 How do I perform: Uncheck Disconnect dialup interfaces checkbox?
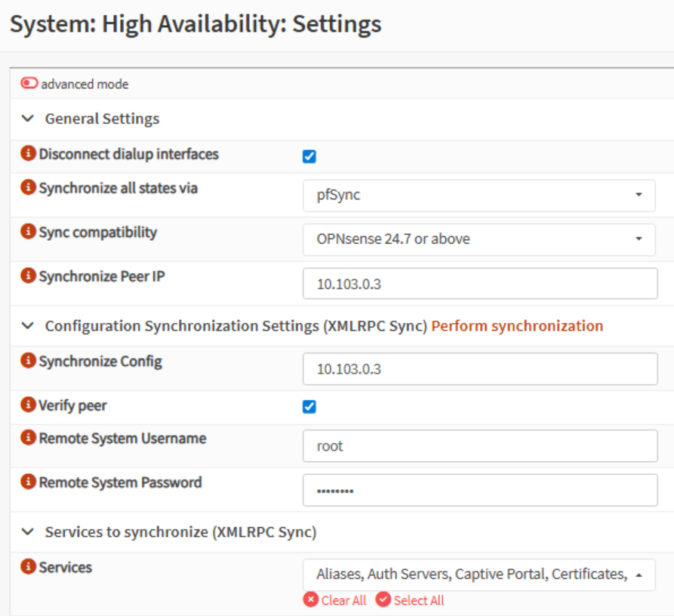click(x=309, y=157)
